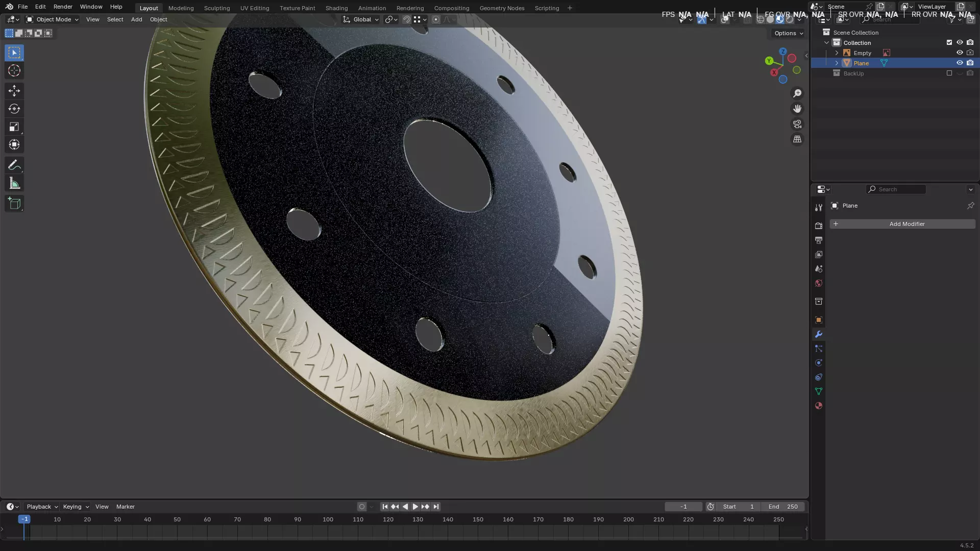Open the pivot point dropdown
Screen dimensions: 980x551
tap(391, 19)
